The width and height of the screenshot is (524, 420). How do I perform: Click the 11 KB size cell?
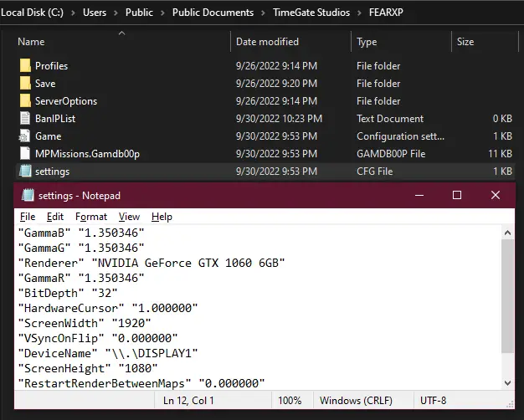click(500, 154)
